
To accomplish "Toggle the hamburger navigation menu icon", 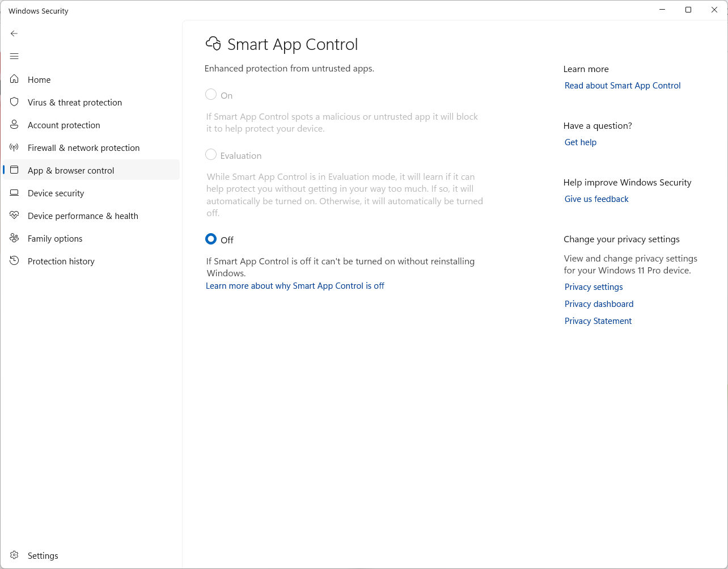I will pos(14,56).
